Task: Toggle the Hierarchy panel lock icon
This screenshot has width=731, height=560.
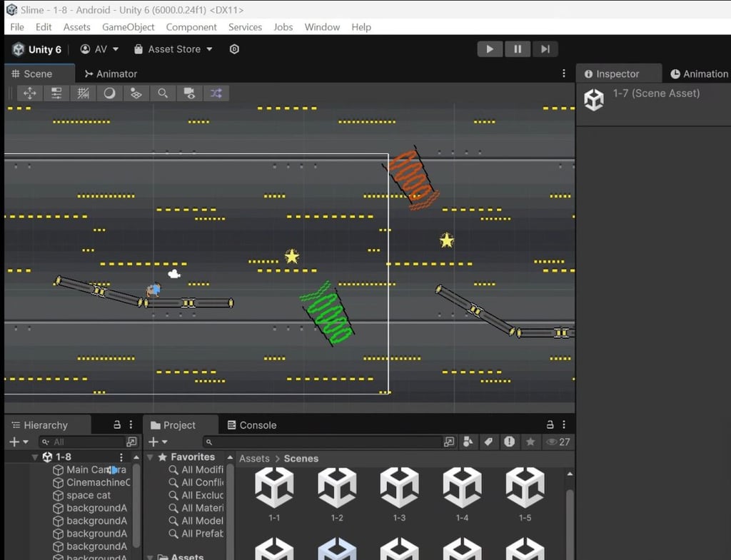Action: point(117,425)
